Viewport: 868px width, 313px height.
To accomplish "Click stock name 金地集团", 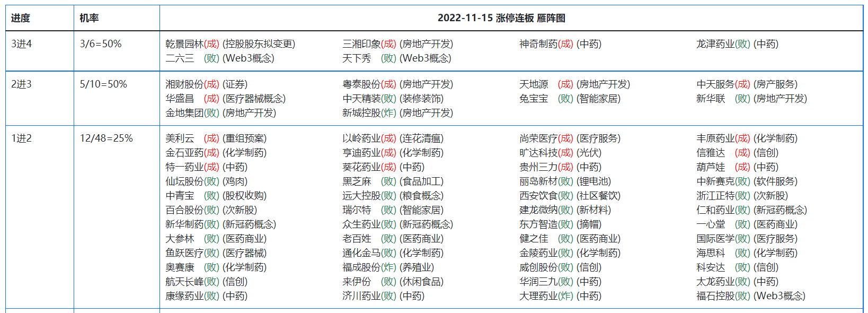I will [184, 113].
